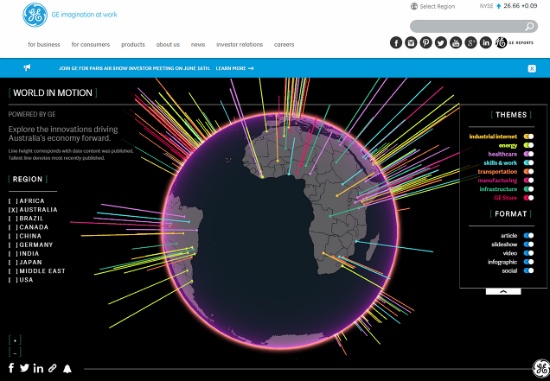The height and width of the screenshot is (381, 550).
Task: Open GE's Facebook page from header icons
Action: tap(396, 42)
